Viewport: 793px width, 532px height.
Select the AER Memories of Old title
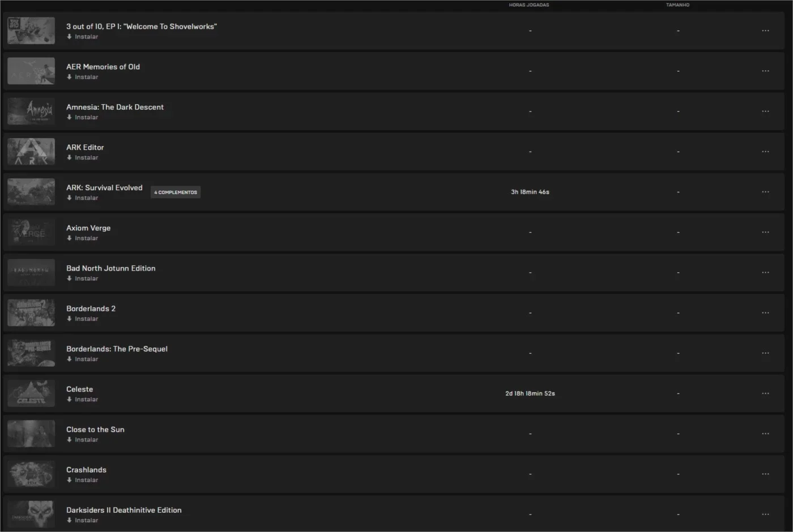(103, 67)
